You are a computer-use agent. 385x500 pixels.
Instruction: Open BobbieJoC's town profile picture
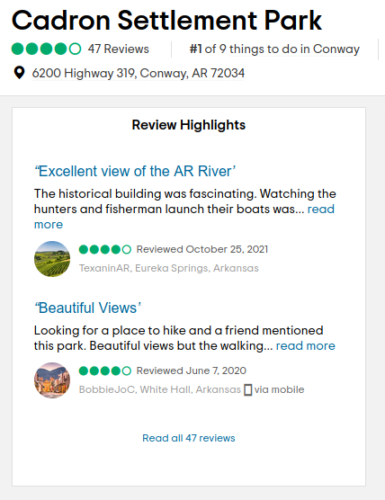click(52, 380)
